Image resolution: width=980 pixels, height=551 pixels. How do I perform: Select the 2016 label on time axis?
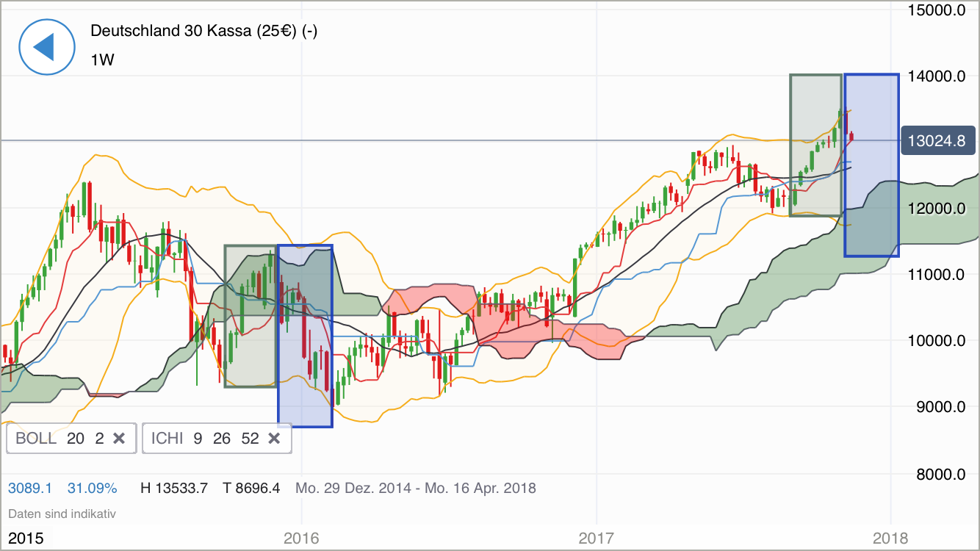point(302,538)
